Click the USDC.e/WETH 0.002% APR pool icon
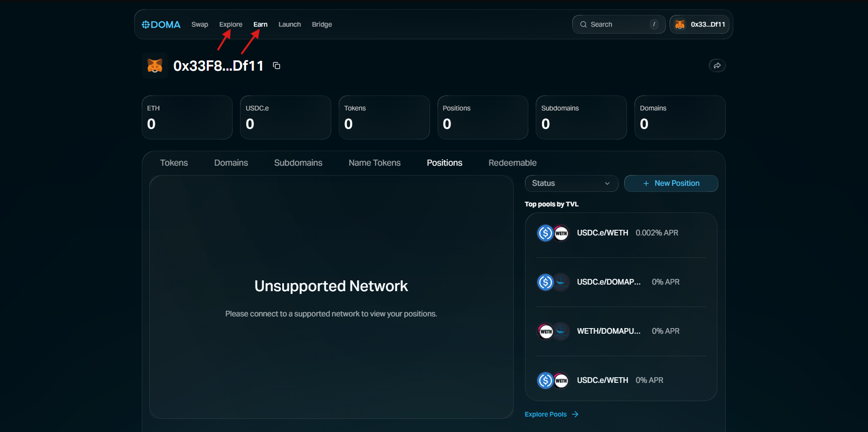This screenshot has height=432, width=868. tap(553, 233)
